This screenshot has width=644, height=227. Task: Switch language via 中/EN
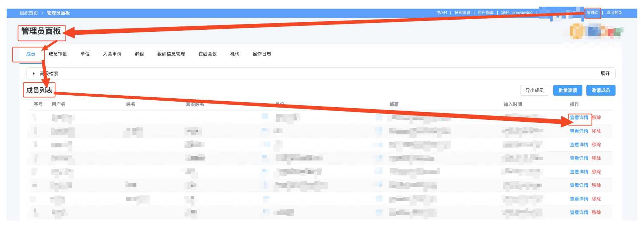coord(441,13)
